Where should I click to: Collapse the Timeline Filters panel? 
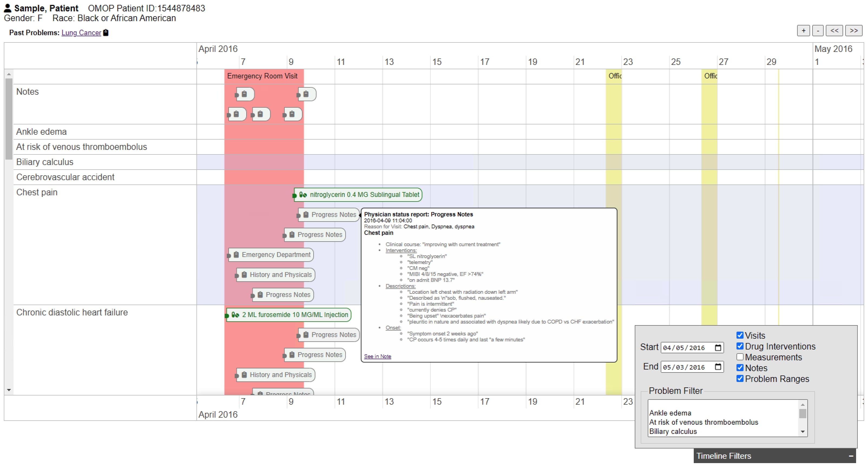click(x=851, y=456)
